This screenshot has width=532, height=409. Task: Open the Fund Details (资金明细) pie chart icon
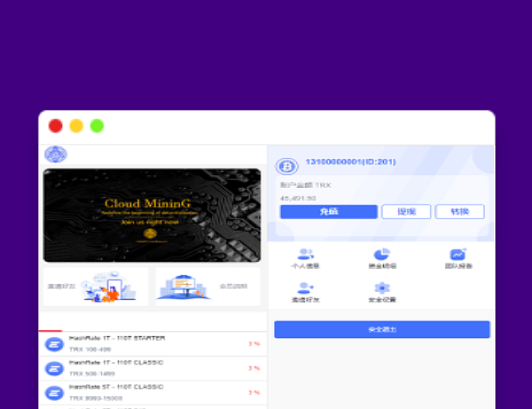[x=381, y=255]
